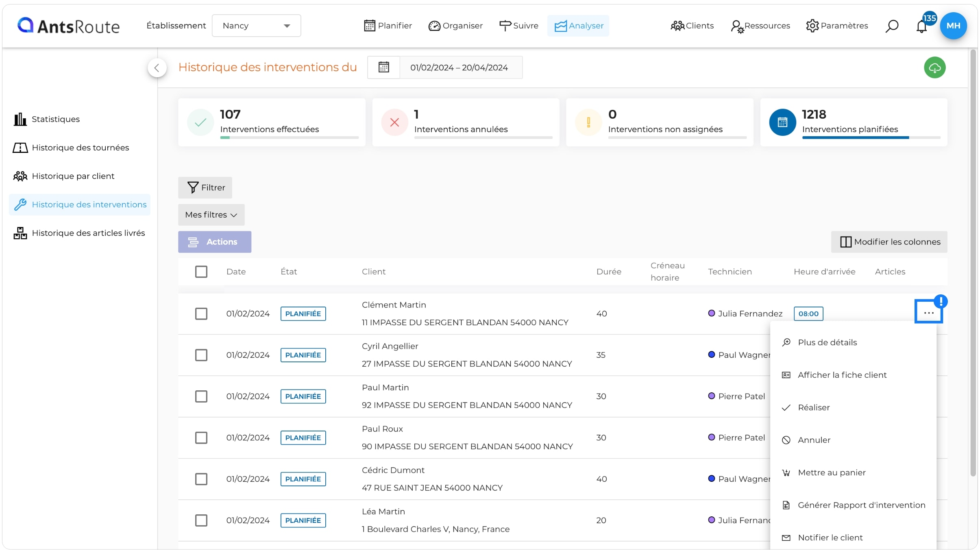Image resolution: width=980 pixels, height=555 pixels.
Task: Click the Historique des interventions wrench icon
Action: tap(20, 205)
